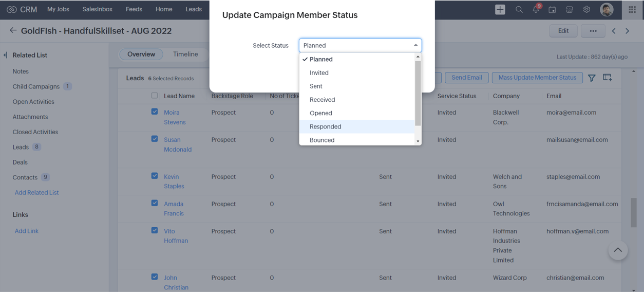Open the calendar icon in top bar

(553, 9)
